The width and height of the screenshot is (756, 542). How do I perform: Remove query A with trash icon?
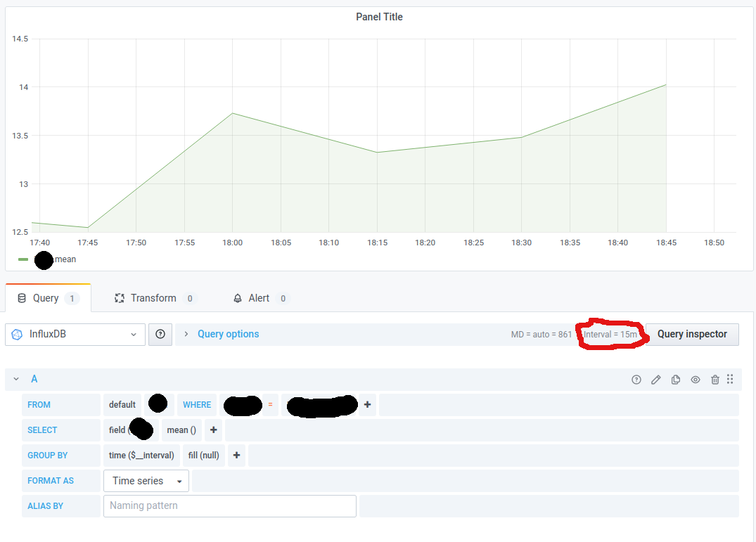pyautogui.click(x=715, y=379)
